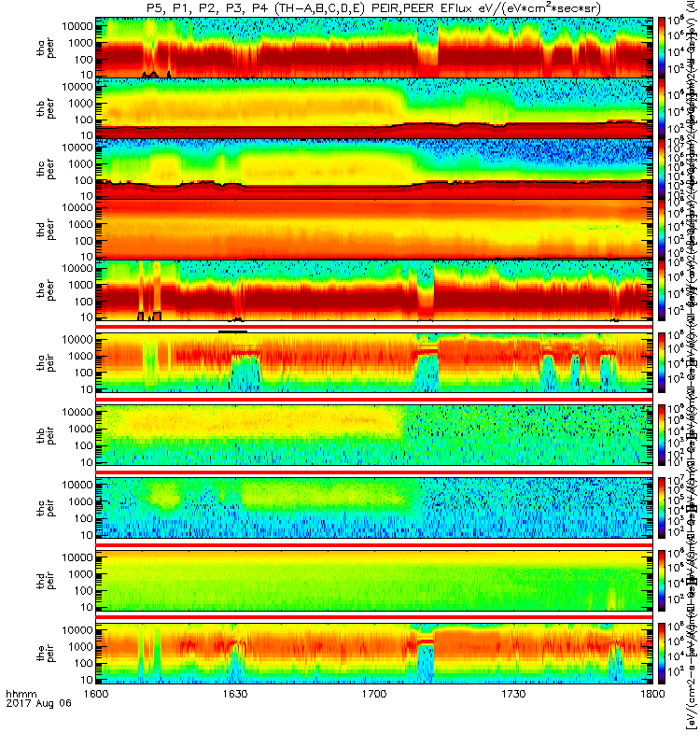Click inside the thb peer spectrogram panel
The width and height of the screenshot is (700, 747).
tap(374, 108)
